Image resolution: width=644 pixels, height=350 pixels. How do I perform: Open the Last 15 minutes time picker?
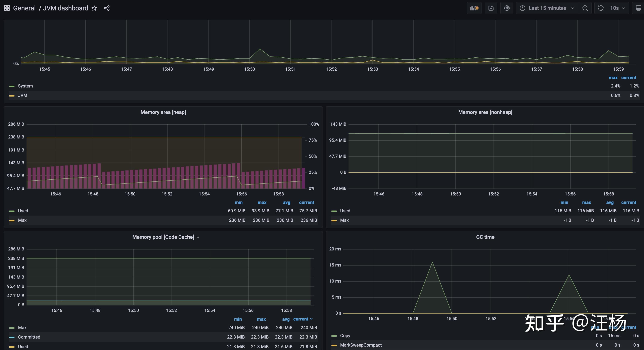click(x=547, y=8)
